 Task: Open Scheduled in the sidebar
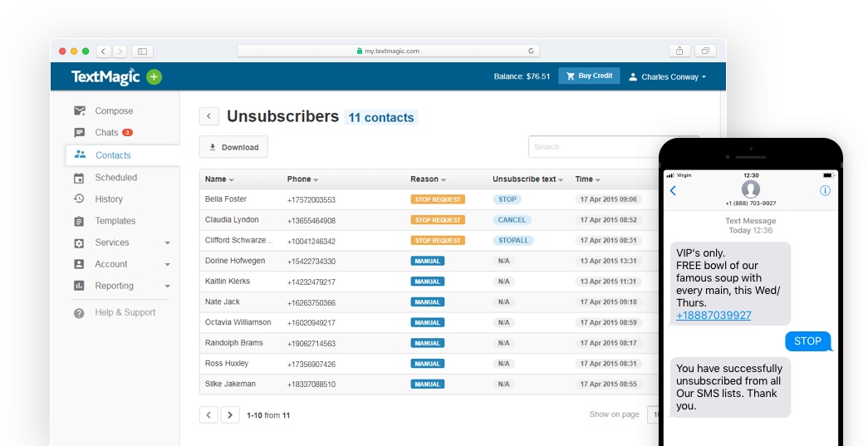(115, 178)
